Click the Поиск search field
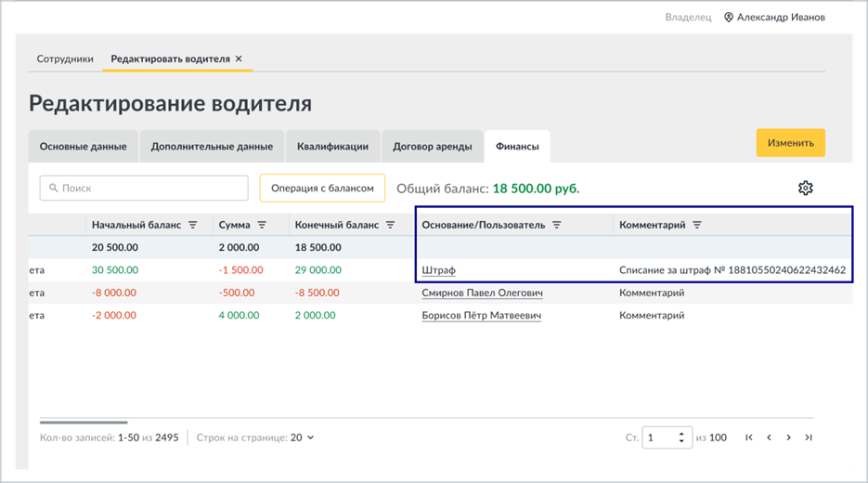The width and height of the screenshot is (868, 483). point(144,189)
